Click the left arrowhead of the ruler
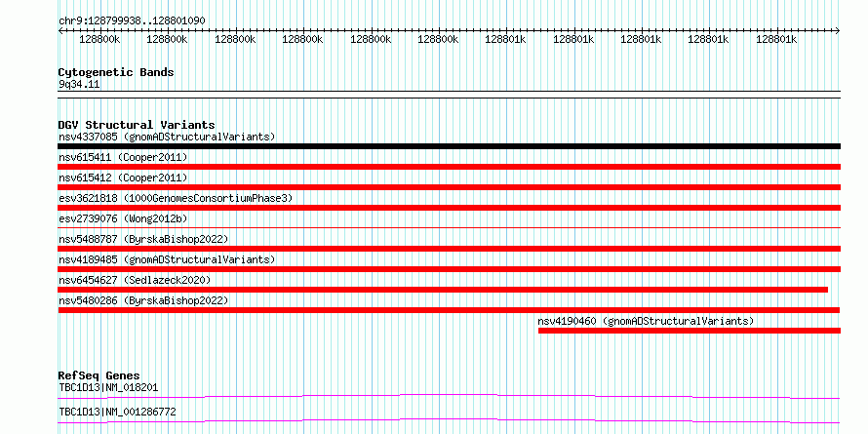 click(60, 30)
